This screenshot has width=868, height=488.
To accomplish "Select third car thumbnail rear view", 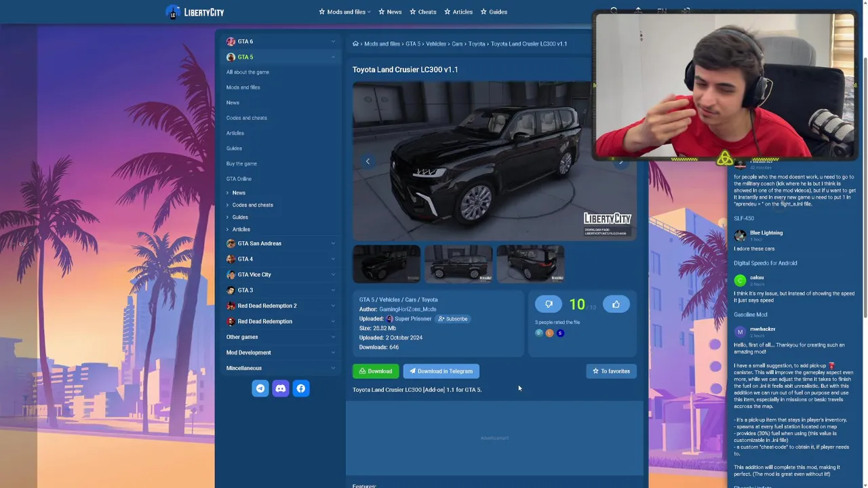I will pos(530,264).
